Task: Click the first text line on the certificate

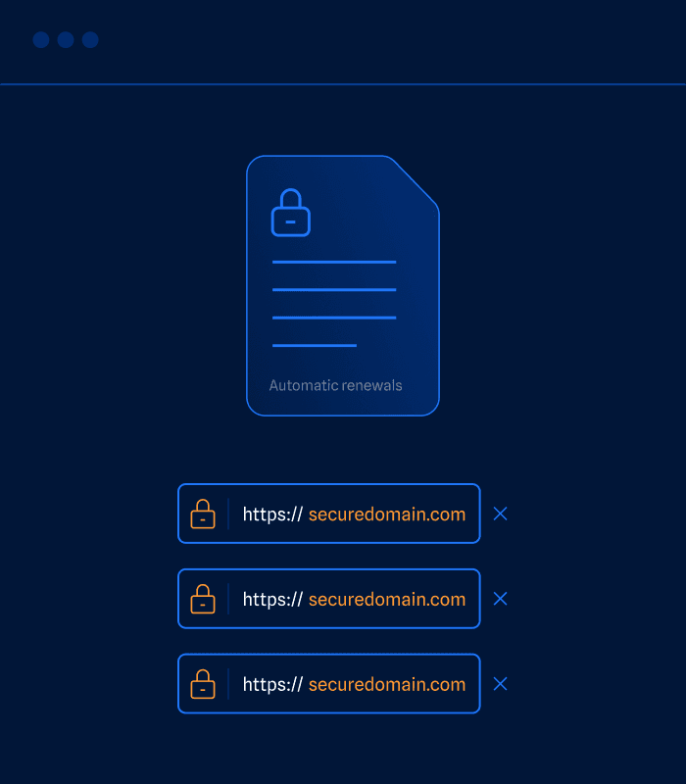Action: point(333,263)
